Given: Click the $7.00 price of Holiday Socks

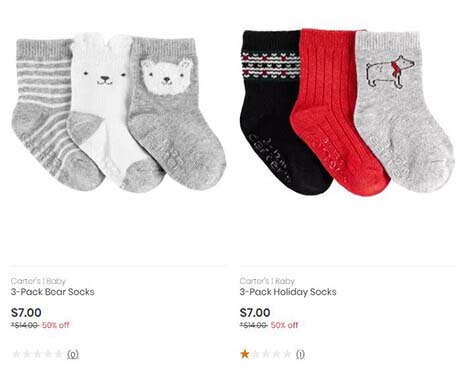Looking at the screenshot, I should click(255, 313).
